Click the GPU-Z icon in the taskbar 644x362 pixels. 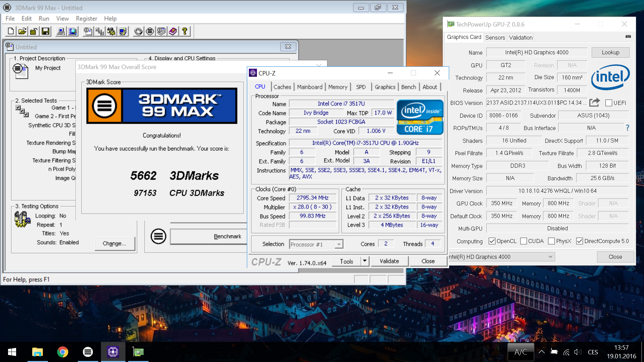click(138, 352)
